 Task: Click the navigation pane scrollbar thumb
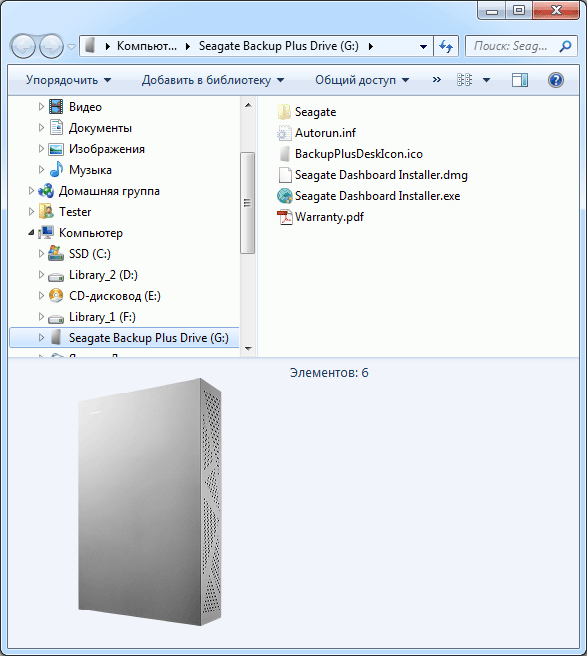tap(248, 203)
